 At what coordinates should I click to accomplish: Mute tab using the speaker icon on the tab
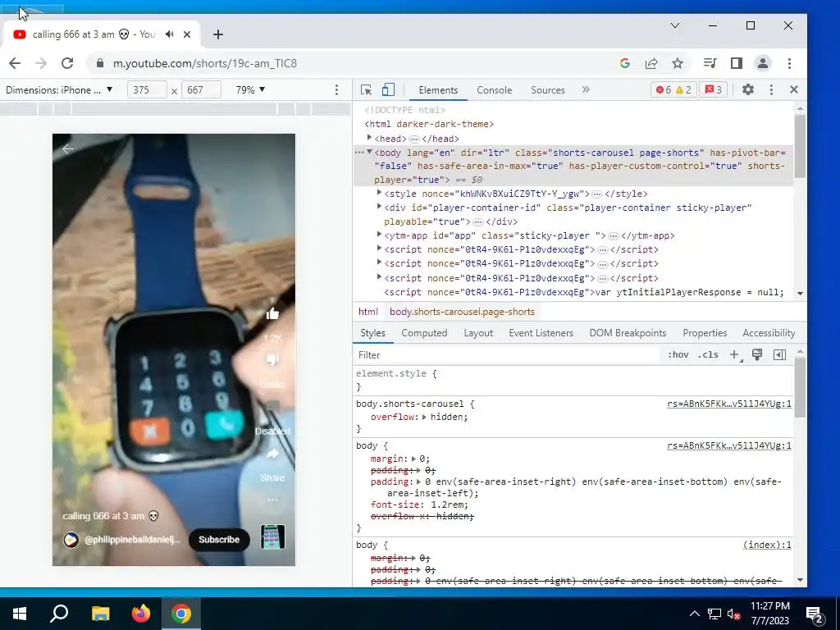[x=170, y=34]
